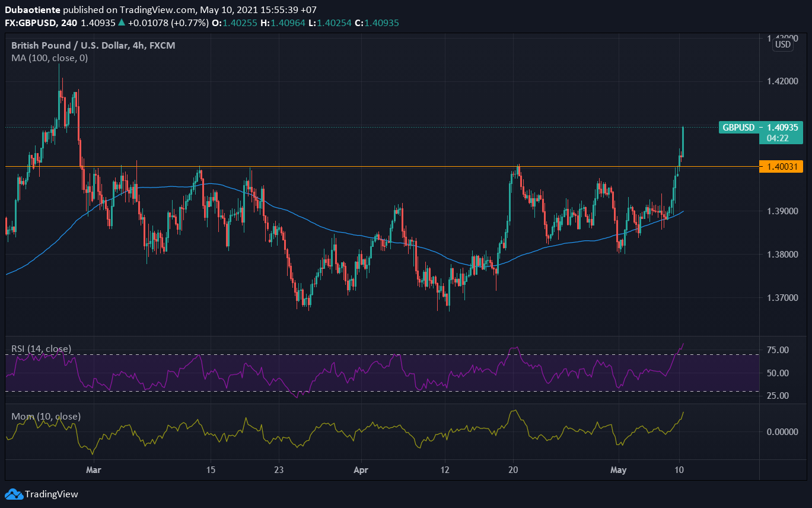Select the Mom (10, close) indicator legend
This screenshot has width=812, height=508.
46,417
